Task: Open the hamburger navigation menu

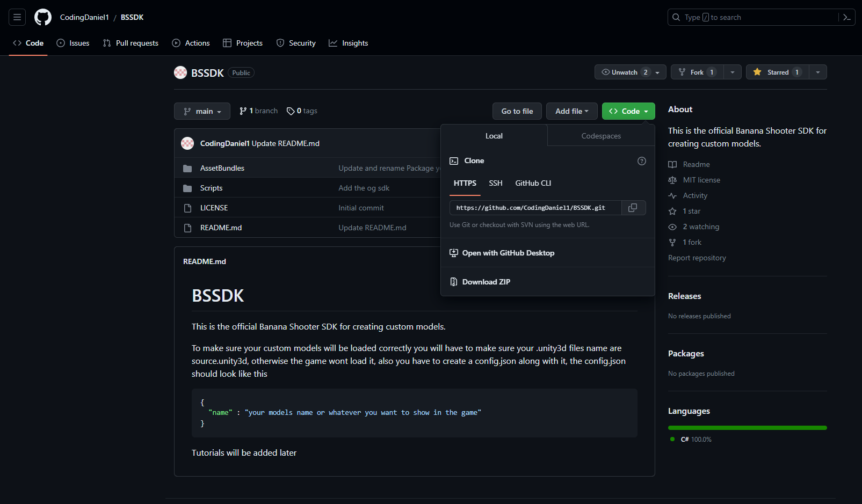Action: click(x=17, y=17)
